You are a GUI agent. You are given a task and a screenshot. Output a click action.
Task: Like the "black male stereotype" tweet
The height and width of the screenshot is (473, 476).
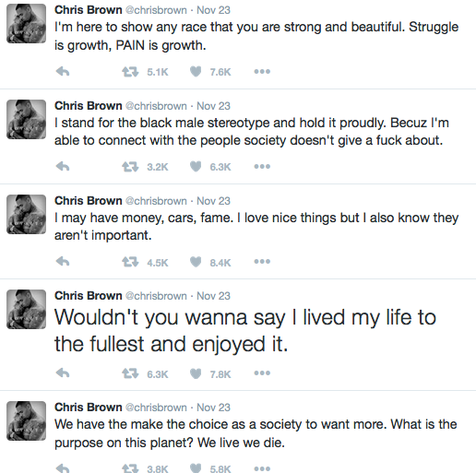click(x=196, y=167)
